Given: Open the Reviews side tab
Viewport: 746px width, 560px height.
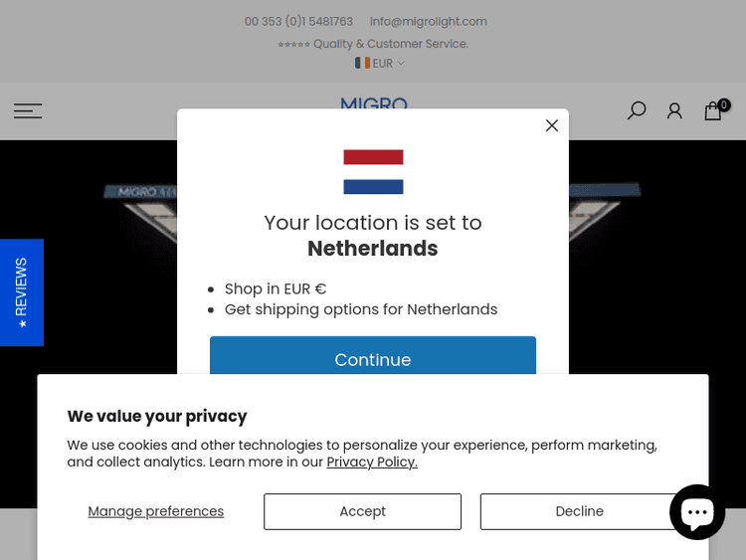Looking at the screenshot, I should [22, 292].
